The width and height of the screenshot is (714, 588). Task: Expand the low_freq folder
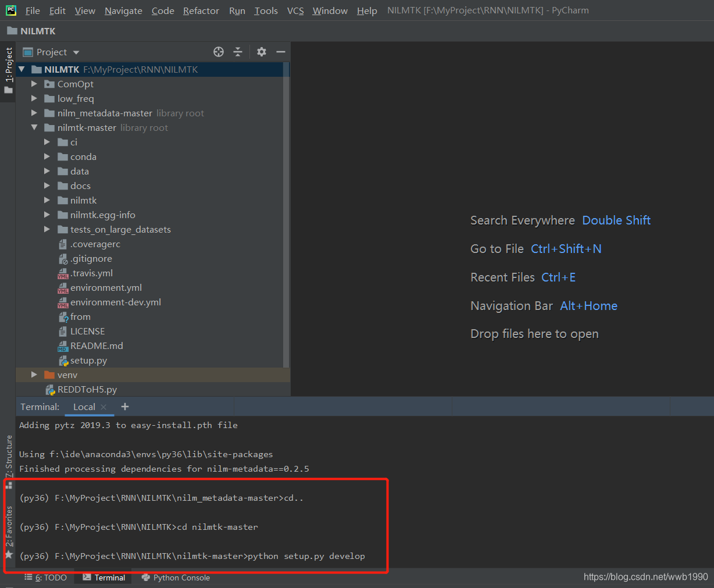[x=34, y=98]
